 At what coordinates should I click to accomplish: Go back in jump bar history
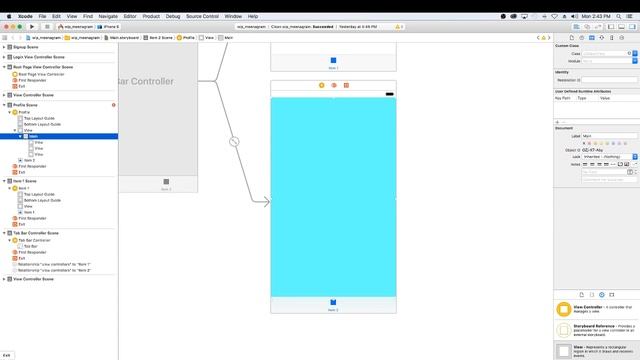13,38
